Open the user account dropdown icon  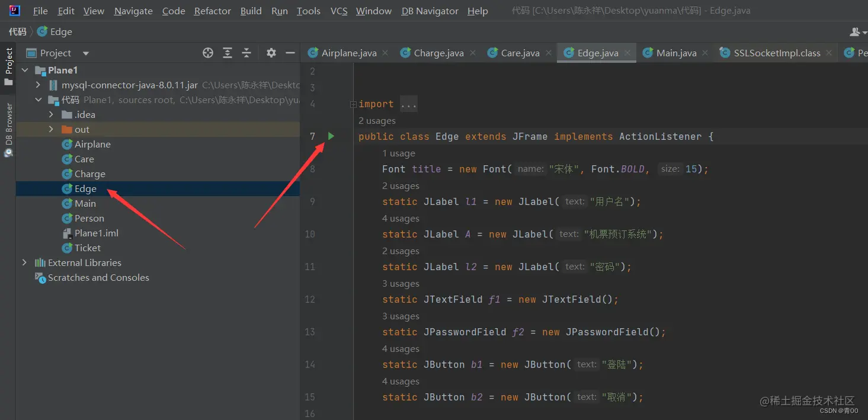coord(858,31)
